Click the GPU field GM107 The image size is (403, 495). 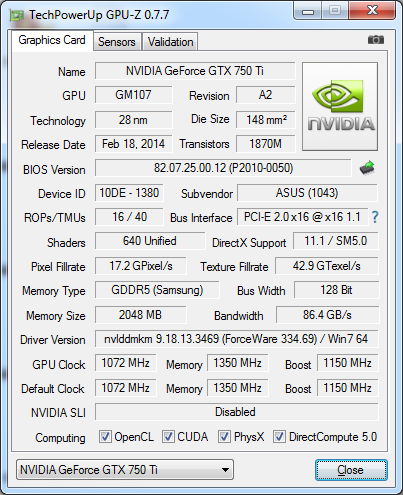click(133, 95)
